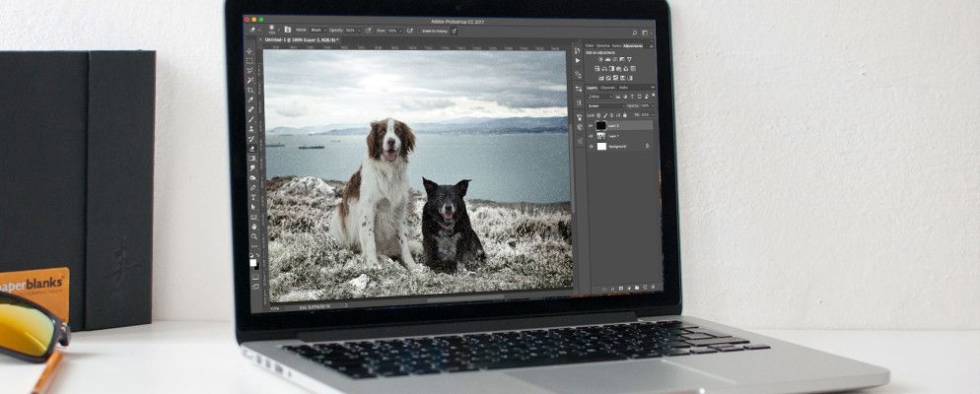Select the Clone Stamp tool
Viewport: 980px width, 394px height.
pos(251,129)
